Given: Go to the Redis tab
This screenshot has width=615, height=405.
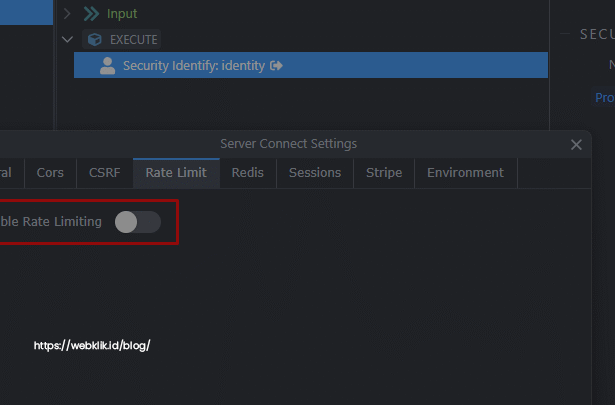Looking at the screenshot, I should (x=248, y=173).
